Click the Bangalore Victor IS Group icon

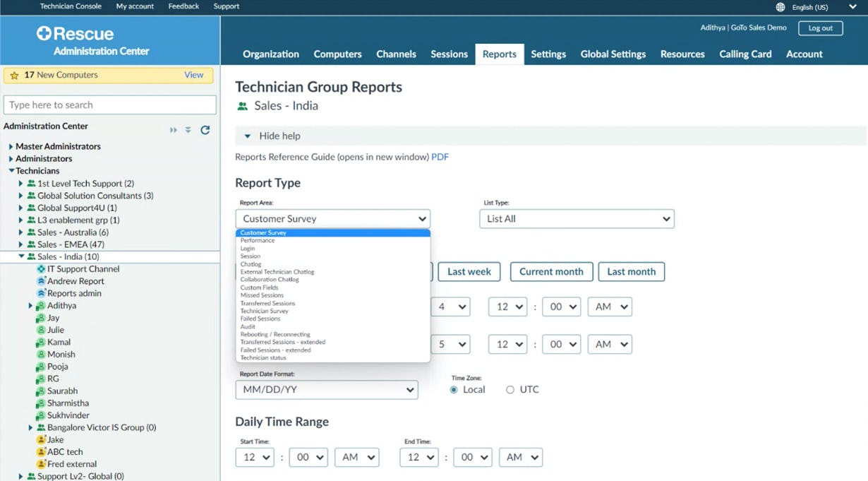pyautogui.click(x=41, y=427)
